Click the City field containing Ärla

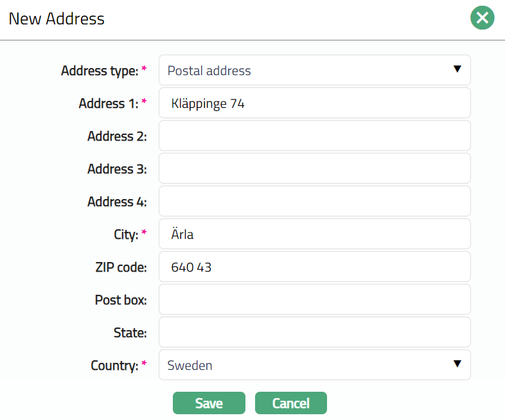(x=314, y=234)
